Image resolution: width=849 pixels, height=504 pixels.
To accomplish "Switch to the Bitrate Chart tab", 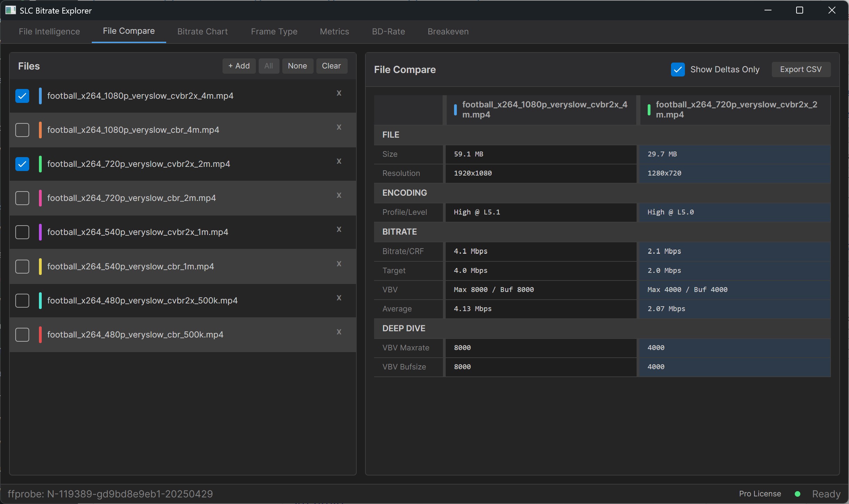I will (202, 32).
